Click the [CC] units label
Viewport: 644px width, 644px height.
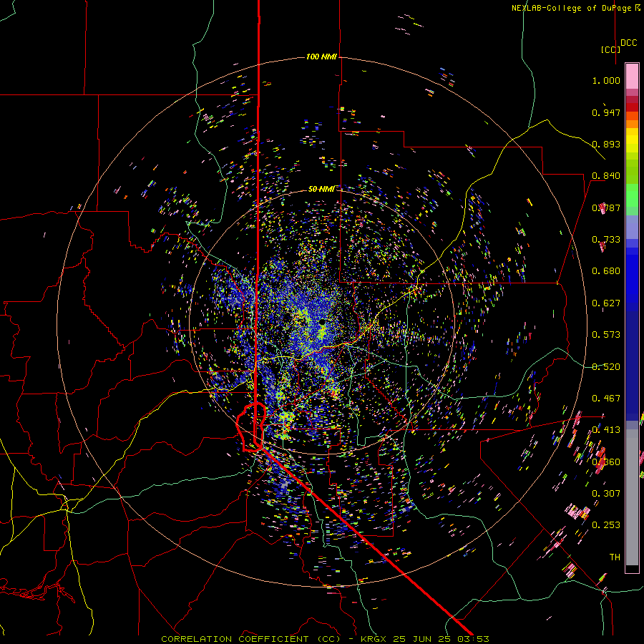click(x=610, y=49)
